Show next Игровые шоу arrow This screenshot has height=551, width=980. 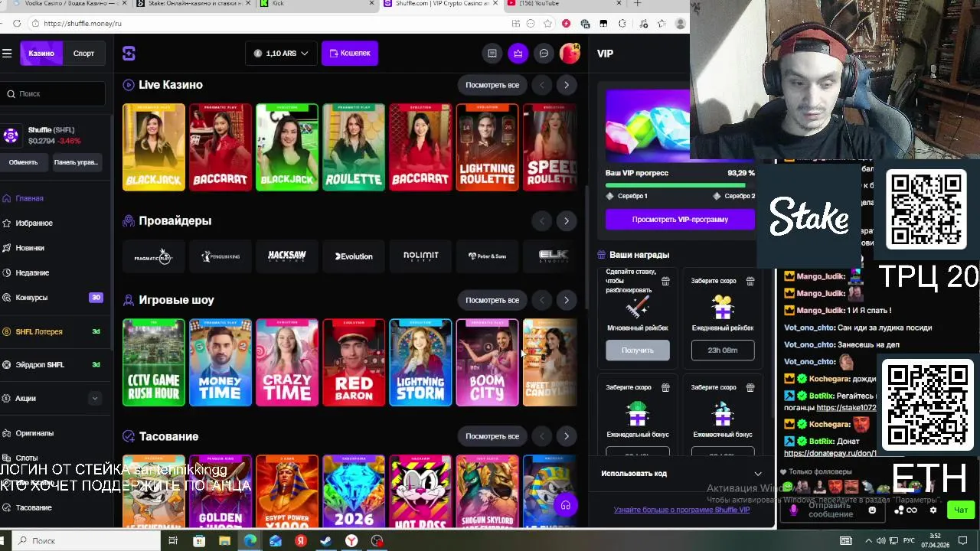click(567, 300)
